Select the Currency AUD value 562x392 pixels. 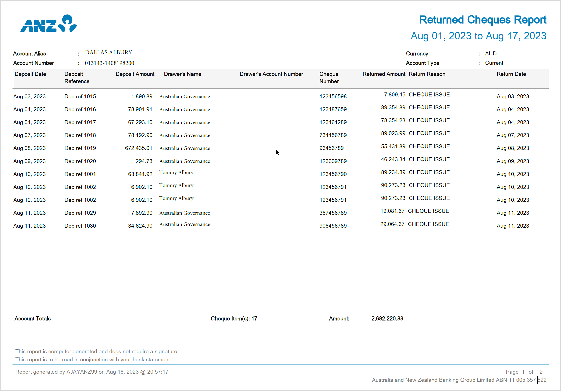pyautogui.click(x=491, y=53)
